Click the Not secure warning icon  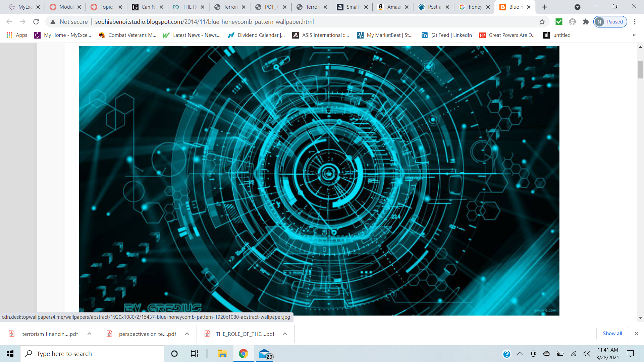(53, 22)
